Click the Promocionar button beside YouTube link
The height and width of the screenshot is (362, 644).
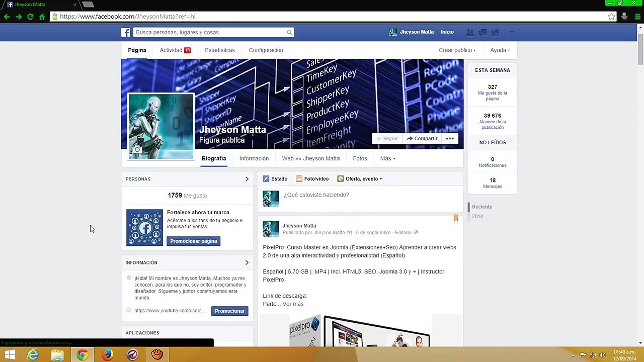pyautogui.click(x=229, y=311)
